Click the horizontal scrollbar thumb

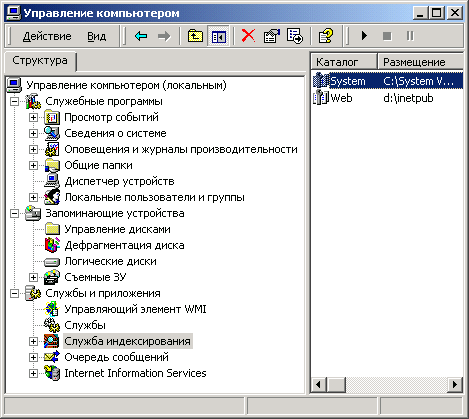click(336, 385)
